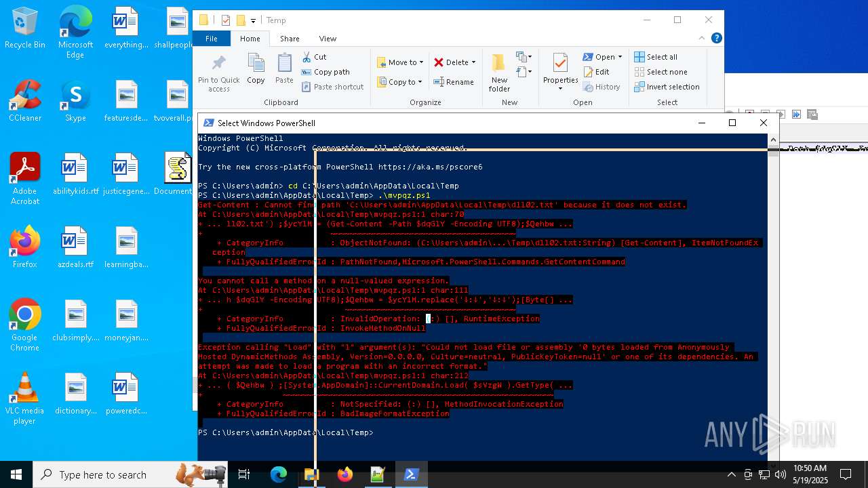The width and height of the screenshot is (868, 488).
Task: Open File Explorer from the taskbar
Action: click(311, 474)
